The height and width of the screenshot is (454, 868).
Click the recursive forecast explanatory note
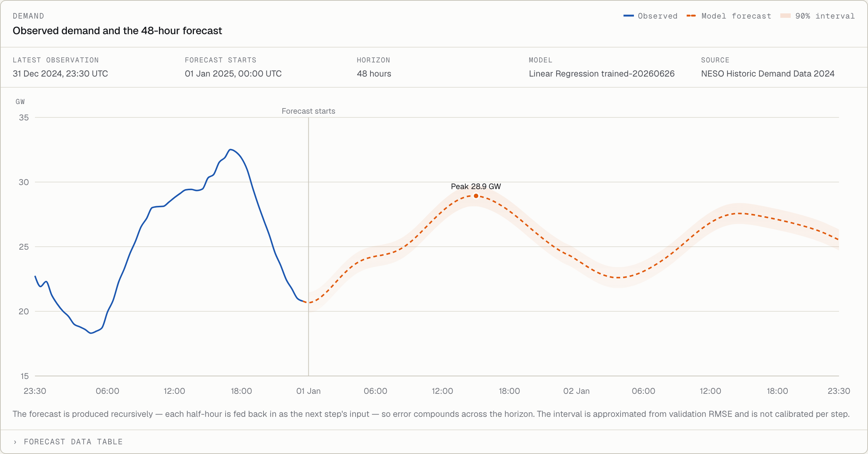431,414
